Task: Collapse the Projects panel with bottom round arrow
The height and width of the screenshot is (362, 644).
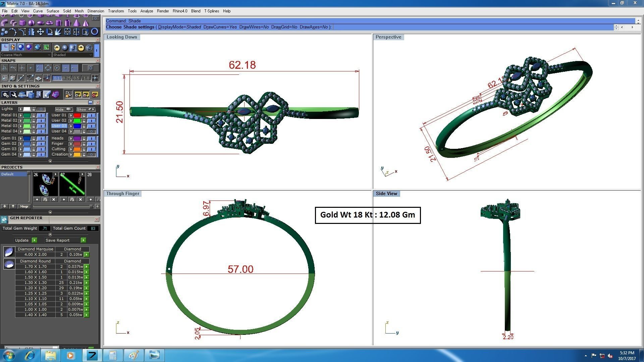Action: point(50,213)
